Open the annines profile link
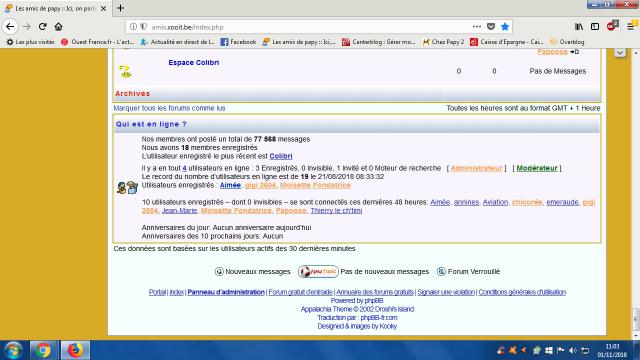The image size is (640, 360). pyautogui.click(x=467, y=202)
